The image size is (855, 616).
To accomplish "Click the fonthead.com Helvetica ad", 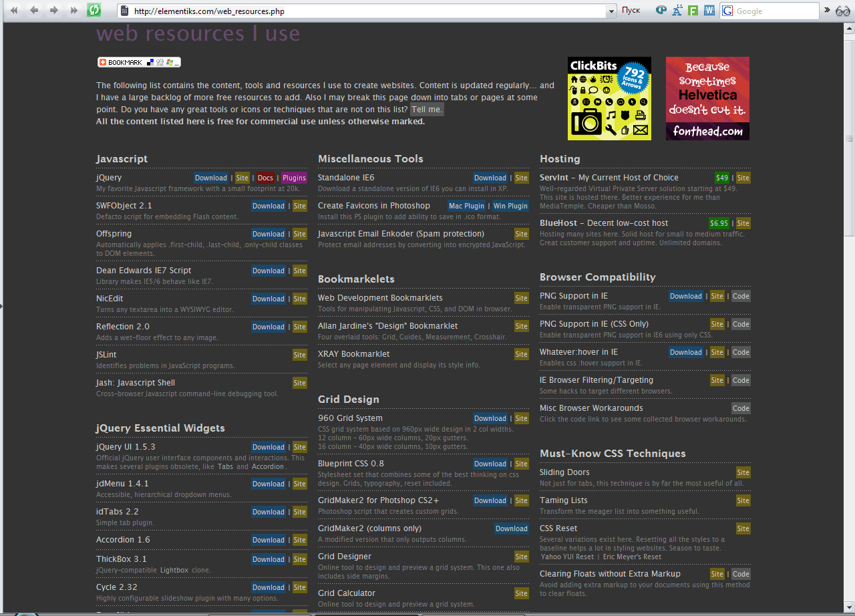I will tap(707, 98).
